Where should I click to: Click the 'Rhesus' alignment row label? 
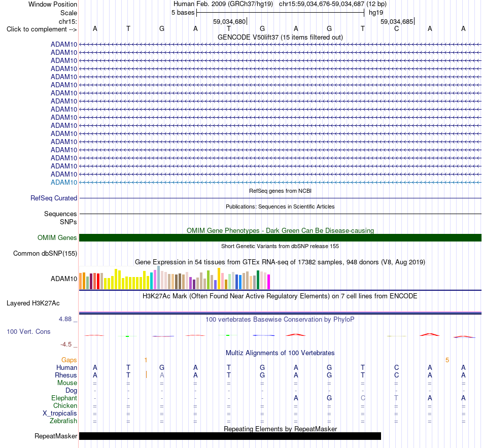coord(66,375)
